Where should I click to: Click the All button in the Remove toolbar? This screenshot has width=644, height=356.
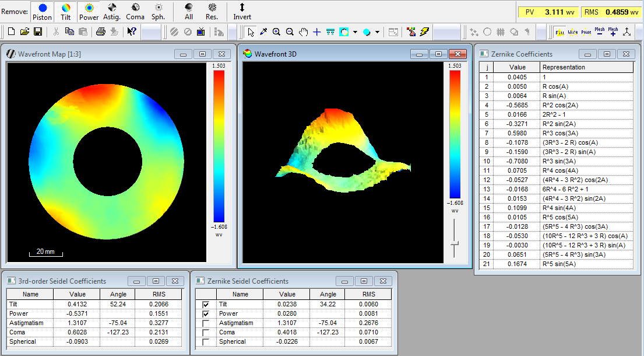[189, 12]
